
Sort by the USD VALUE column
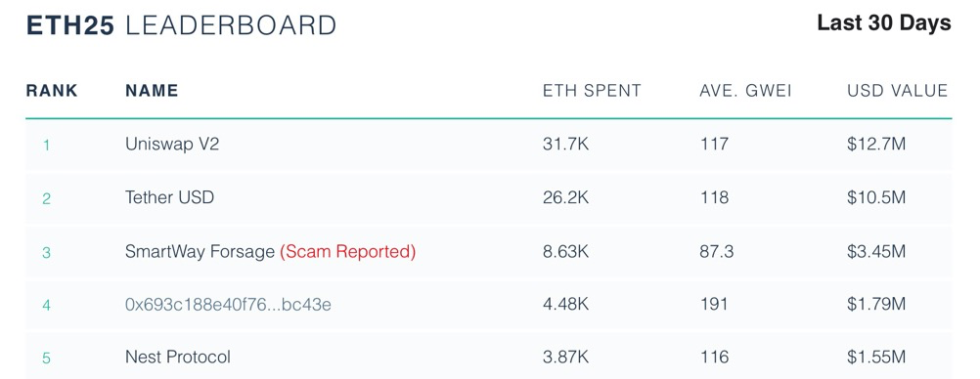[x=898, y=91]
